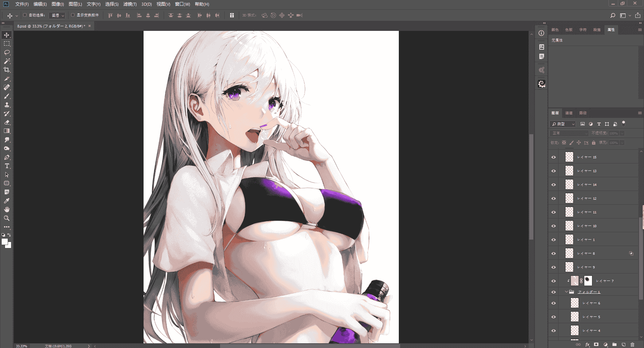The image size is (644, 348).
Task: Open auto-select target dropdown
Action: pos(57,15)
